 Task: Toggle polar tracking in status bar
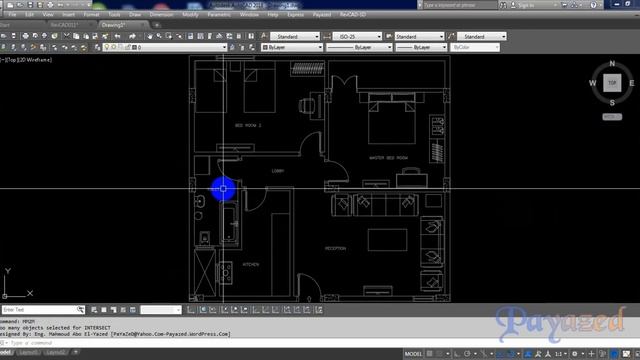pyautogui.click(x=467, y=354)
